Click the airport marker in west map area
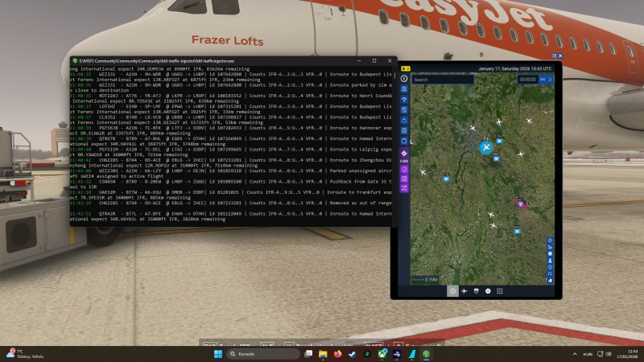644x362 pixels. tap(447, 179)
